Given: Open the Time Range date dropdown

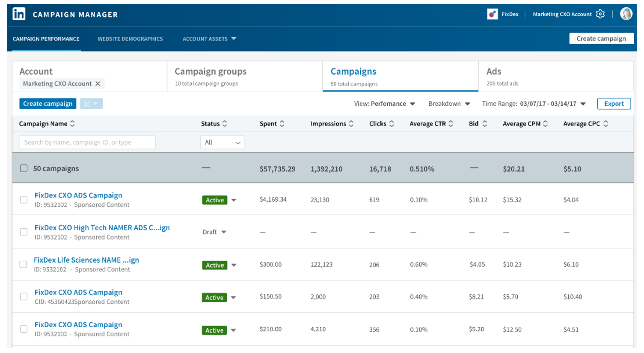Looking at the screenshot, I should (534, 104).
